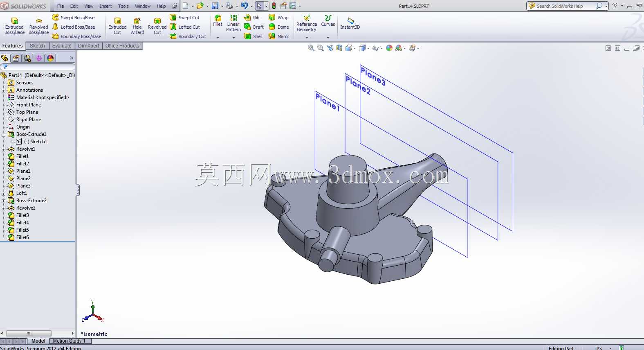The image size is (644, 350).
Task: Select the Revolved Boss/Base tool
Action: 38,26
